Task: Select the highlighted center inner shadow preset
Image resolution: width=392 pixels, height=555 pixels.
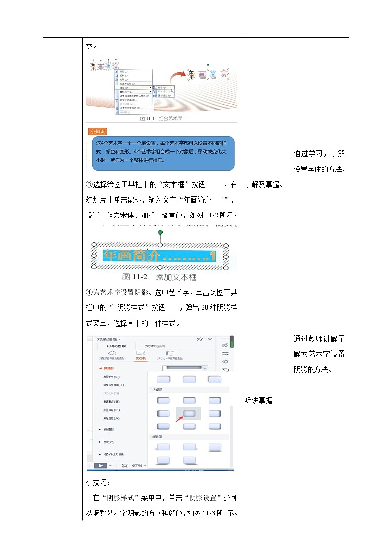Action: 189,414
